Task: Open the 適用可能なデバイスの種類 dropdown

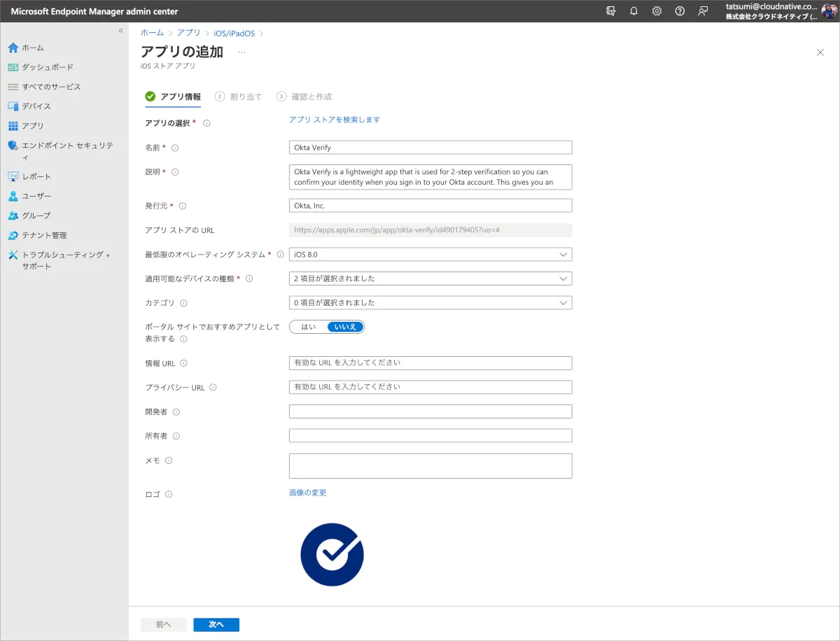Action: tap(430, 279)
